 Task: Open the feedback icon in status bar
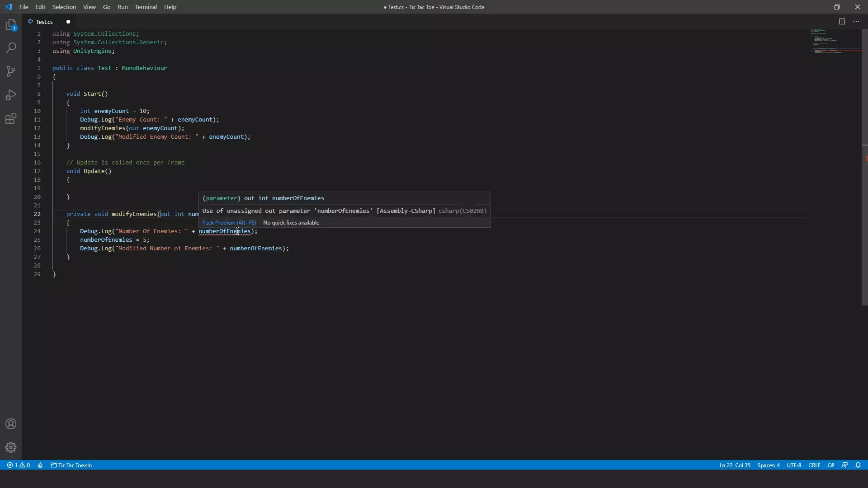pyautogui.click(x=844, y=465)
